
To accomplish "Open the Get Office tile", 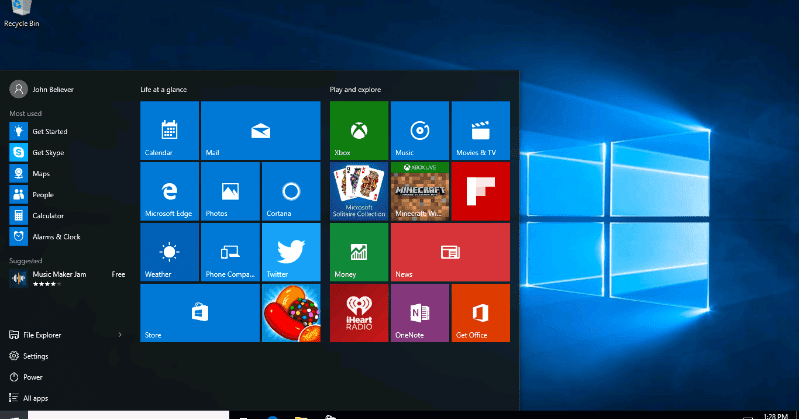I will point(481,312).
